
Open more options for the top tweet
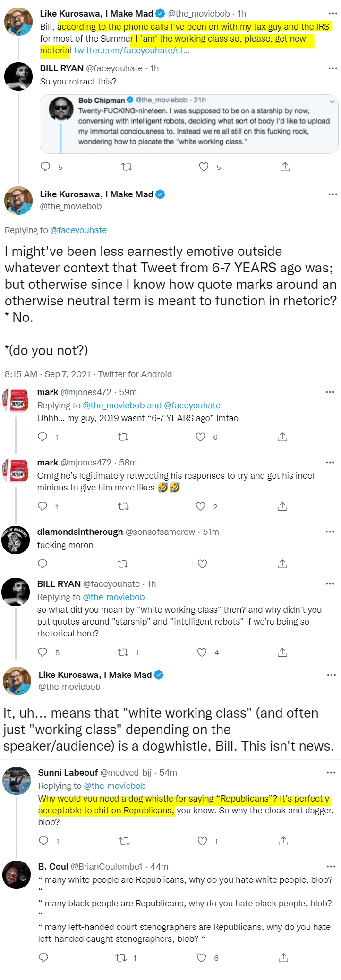coord(333,13)
